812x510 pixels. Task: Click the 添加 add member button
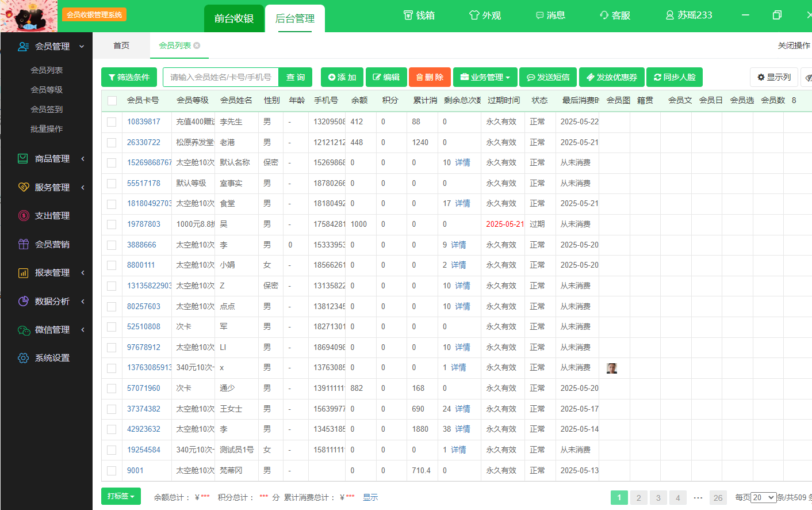[x=342, y=77]
